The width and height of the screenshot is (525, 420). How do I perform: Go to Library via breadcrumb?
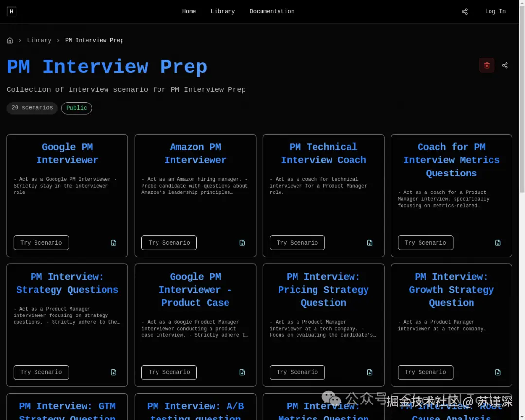(39, 40)
